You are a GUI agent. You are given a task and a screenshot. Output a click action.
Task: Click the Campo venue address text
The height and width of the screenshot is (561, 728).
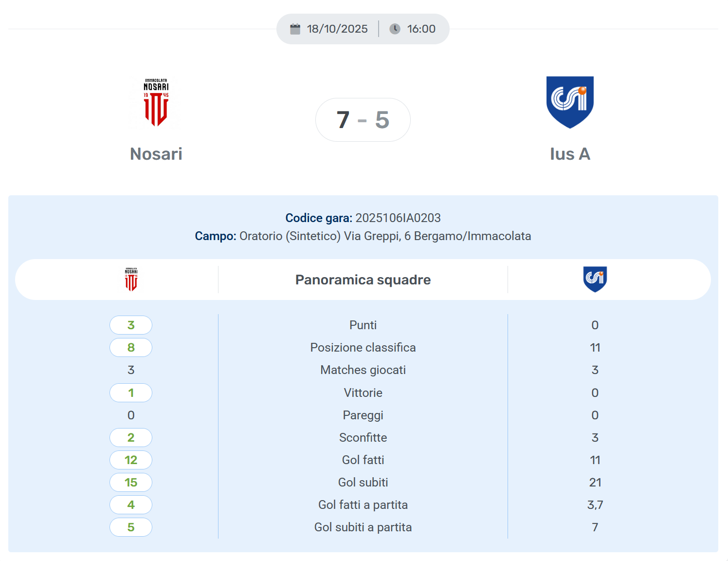tap(385, 236)
